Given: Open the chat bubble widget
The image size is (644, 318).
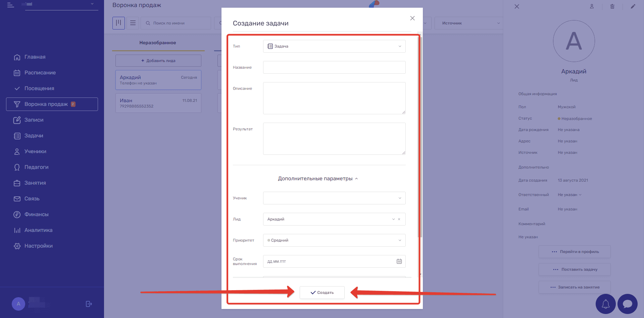Looking at the screenshot, I should tap(627, 304).
